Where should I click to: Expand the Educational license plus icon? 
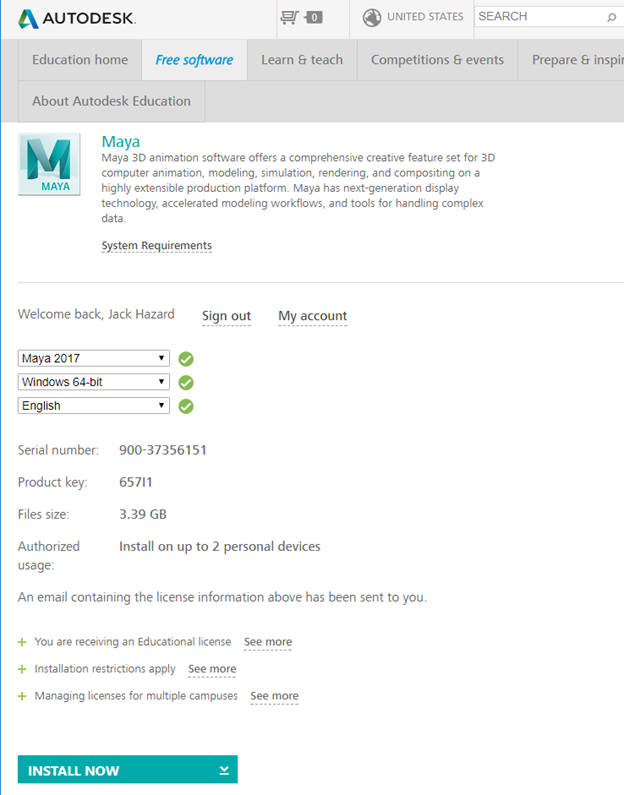22,642
